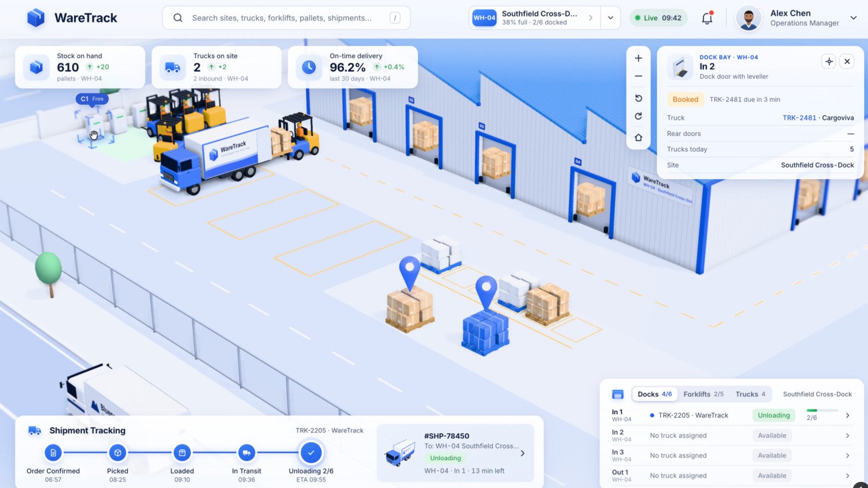Click the Live 09:42 status pill
The image size is (868, 488).
pos(659,18)
